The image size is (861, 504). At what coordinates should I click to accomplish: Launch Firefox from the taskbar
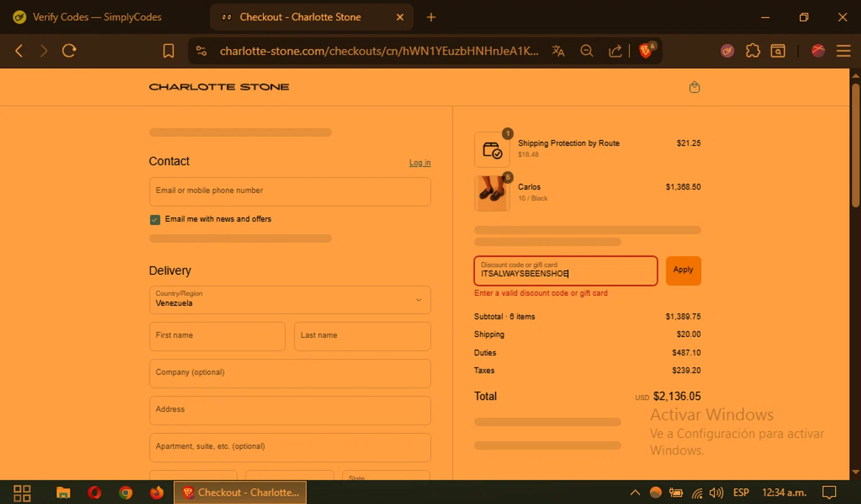click(157, 493)
